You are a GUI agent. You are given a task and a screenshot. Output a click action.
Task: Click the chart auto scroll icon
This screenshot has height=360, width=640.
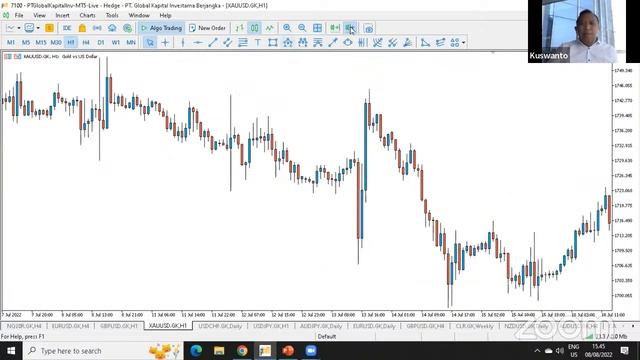click(x=335, y=28)
